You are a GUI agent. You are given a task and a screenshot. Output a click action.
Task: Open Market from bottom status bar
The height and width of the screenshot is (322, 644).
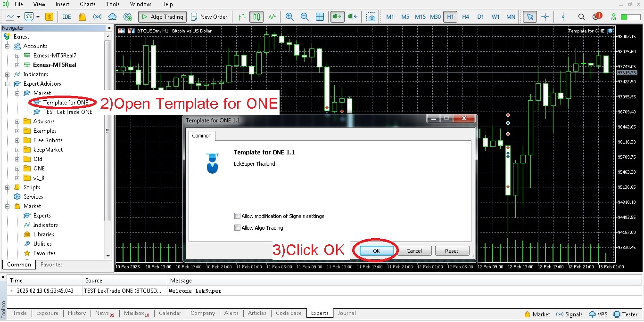tap(537, 314)
